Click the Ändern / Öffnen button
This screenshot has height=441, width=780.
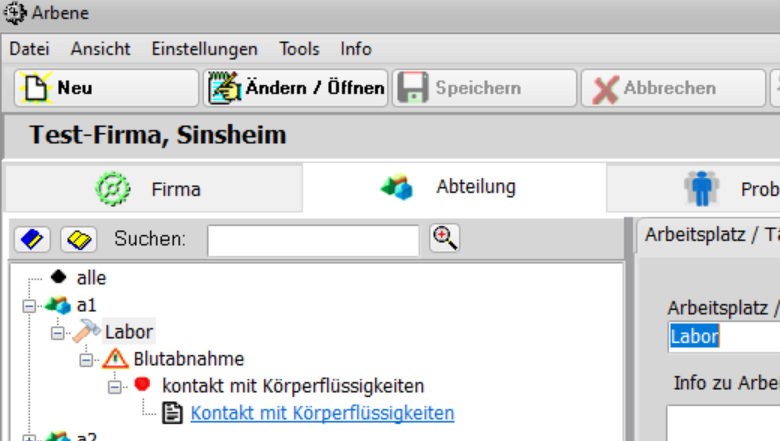click(x=295, y=88)
